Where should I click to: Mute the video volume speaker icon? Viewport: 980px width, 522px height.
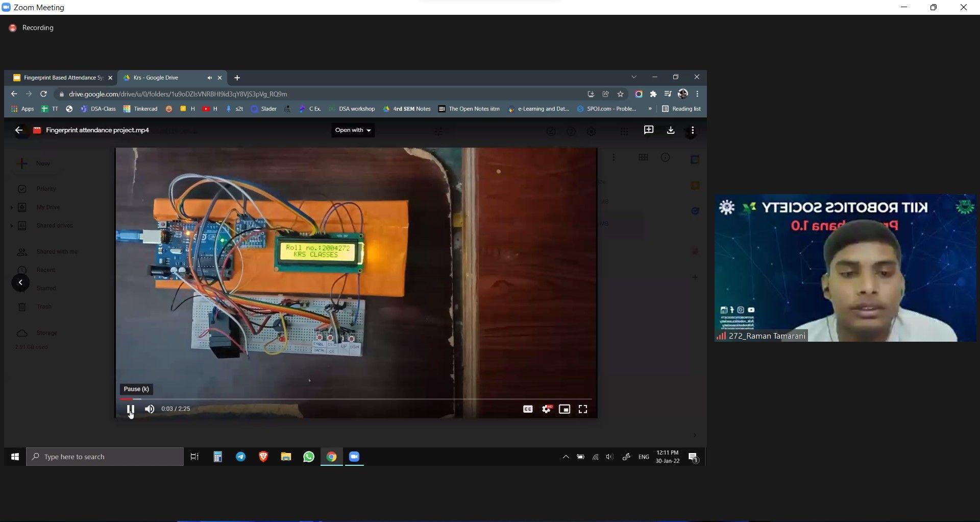pos(150,409)
